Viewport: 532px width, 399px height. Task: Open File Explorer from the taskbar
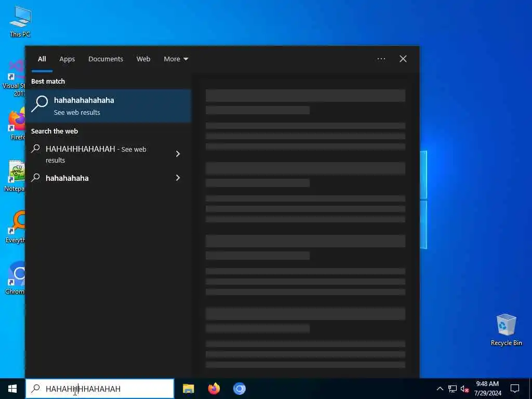188,389
